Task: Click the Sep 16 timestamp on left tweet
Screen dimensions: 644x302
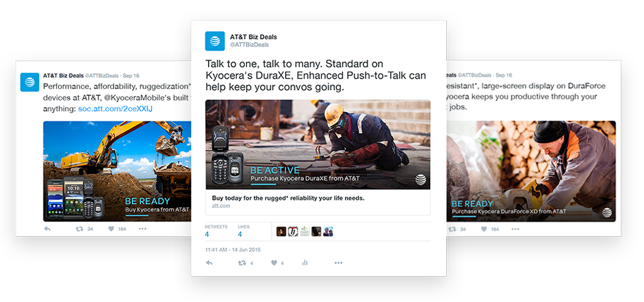Action: (131, 75)
